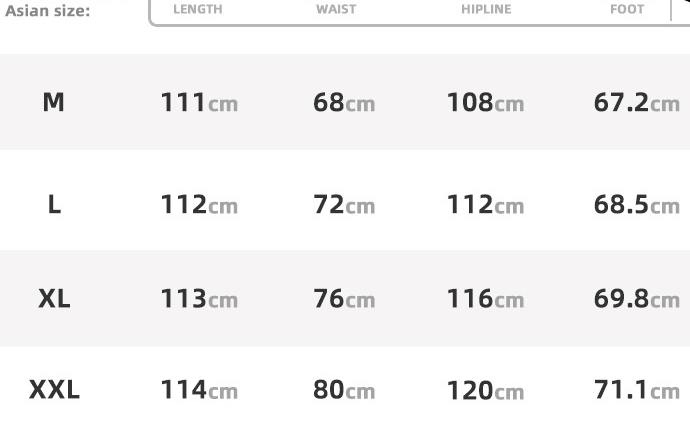Screen dimensions: 690x435
Task: Select the M size row label
Action: pyautogui.click(x=54, y=102)
